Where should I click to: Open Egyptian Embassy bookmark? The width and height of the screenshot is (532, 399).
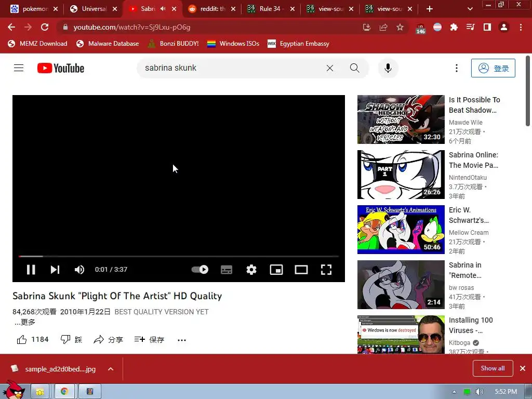click(x=298, y=44)
